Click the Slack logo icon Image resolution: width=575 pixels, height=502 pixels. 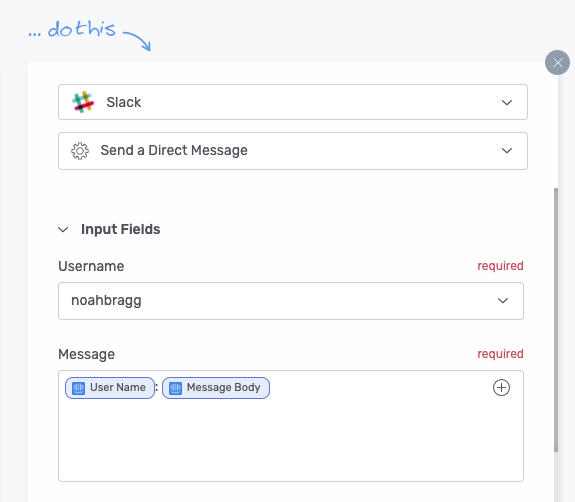click(x=83, y=102)
